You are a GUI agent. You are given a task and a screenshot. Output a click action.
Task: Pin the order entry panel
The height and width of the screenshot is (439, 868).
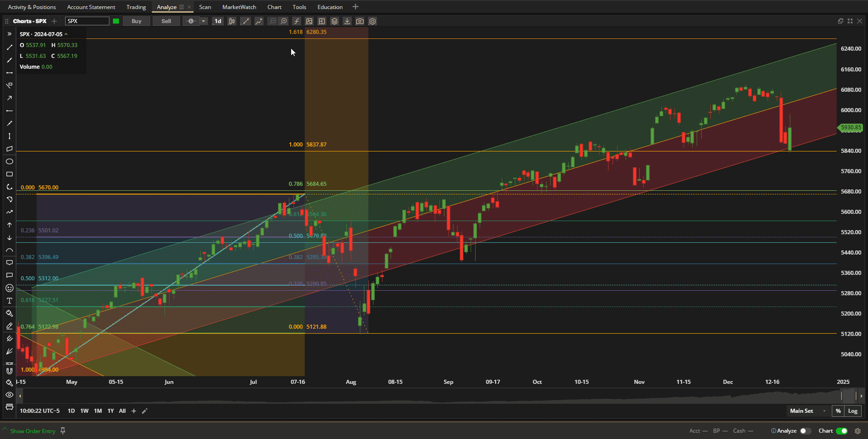pyautogui.click(x=63, y=431)
